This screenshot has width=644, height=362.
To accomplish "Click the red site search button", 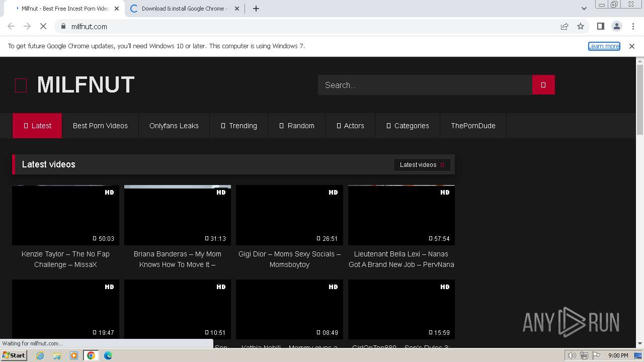I will [543, 85].
